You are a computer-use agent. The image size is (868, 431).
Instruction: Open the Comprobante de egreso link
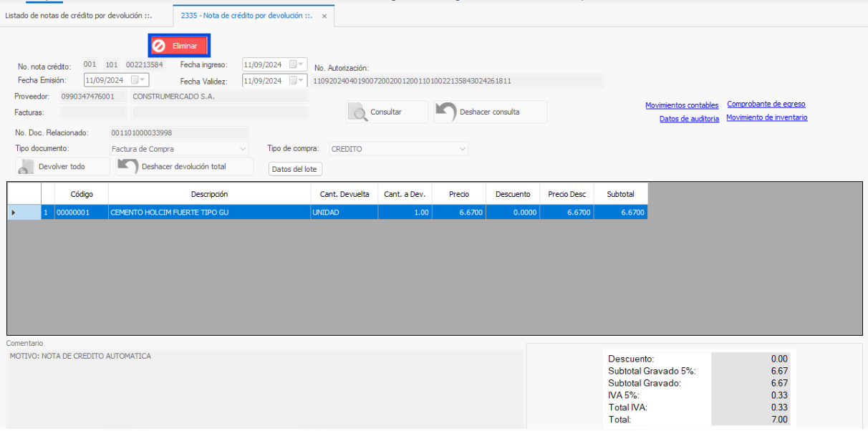click(x=766, y=105)
